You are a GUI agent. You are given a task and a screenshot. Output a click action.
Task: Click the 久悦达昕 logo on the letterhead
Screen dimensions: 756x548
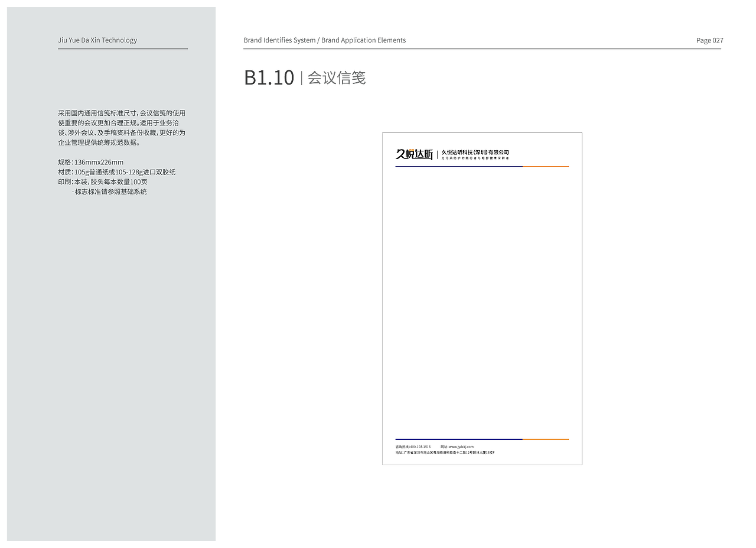click(x=414, y=154)
